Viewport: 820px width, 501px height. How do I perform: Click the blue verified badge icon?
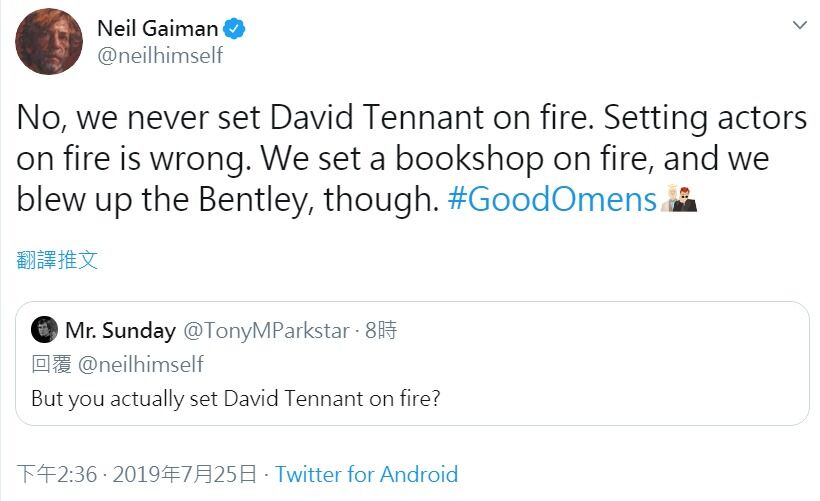[x=234, y=28]
